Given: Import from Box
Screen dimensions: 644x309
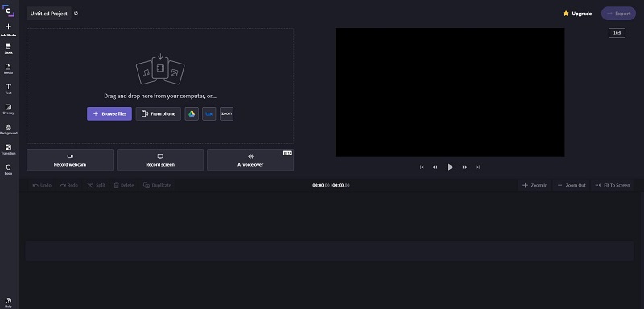Looking at the screenshot, I should pyautogui.click(x=209, y=113).
